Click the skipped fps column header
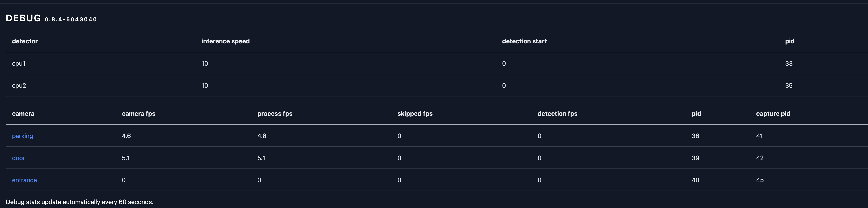This screenshot has height=208, width=868. tap(415, 114)
